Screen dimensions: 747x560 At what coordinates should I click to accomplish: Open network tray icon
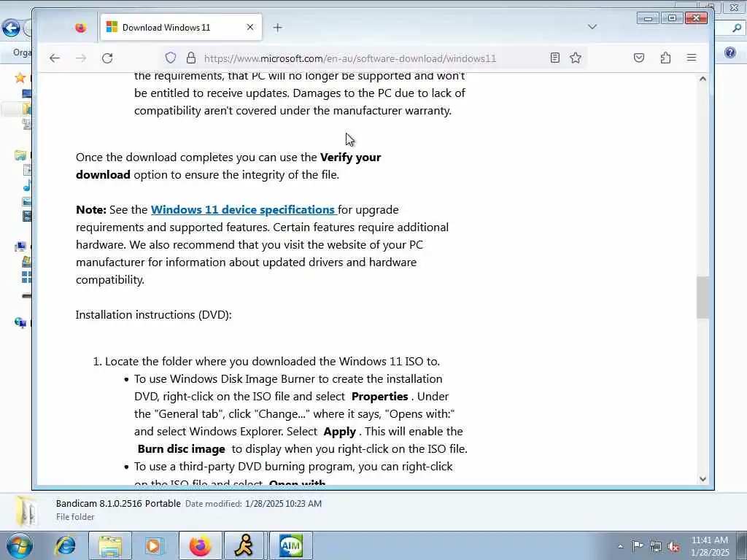[656, 546]
